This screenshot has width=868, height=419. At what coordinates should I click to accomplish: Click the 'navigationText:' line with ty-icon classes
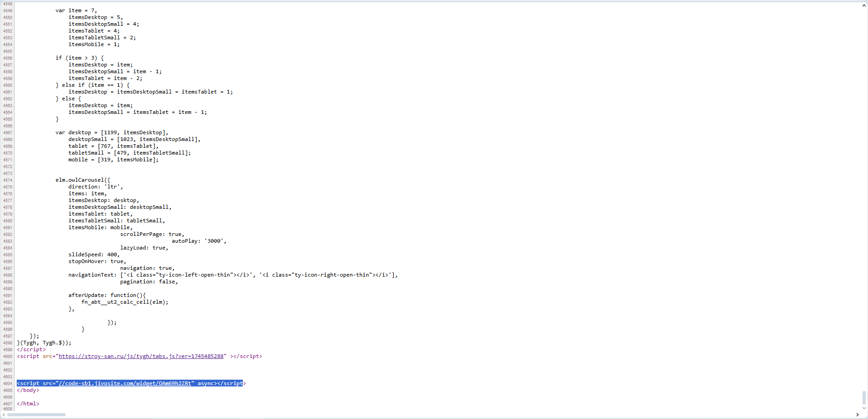[233, 275]
